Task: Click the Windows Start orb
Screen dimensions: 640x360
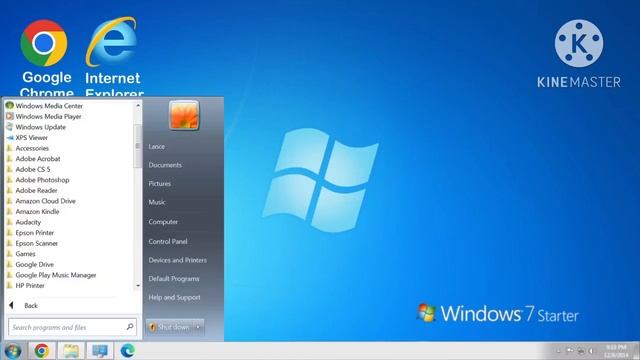Action: 12,351
